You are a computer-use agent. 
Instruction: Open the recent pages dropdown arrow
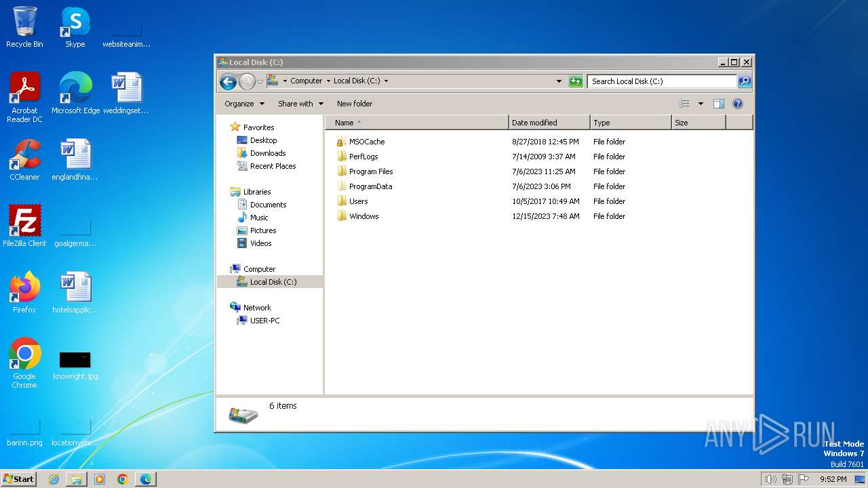pyautogui.click(x=260, y=82)
